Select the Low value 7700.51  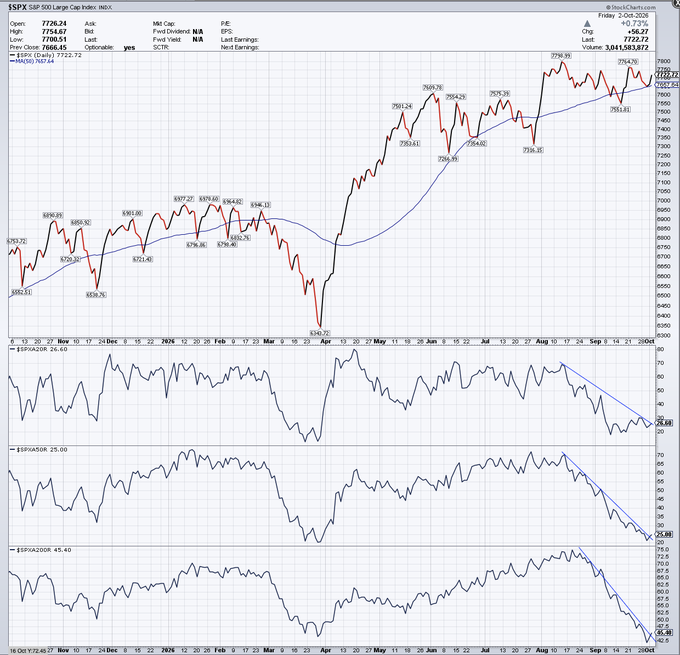coord(54,39)
